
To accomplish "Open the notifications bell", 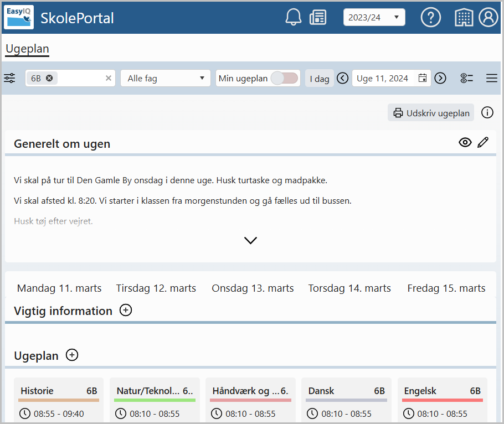I will [x=293, y=17].
